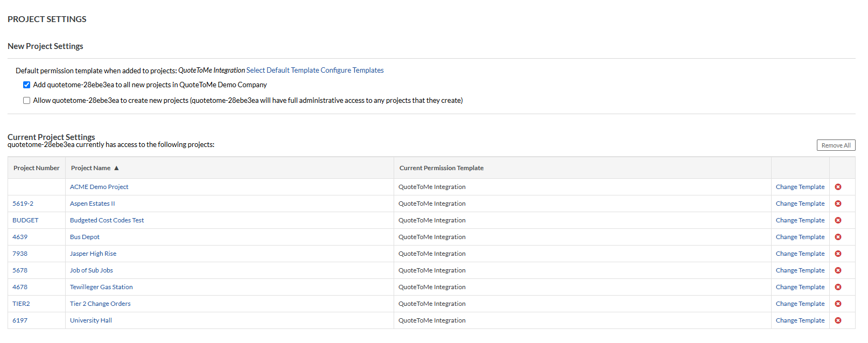The width and height of the screenshot is (868, 343).
Task: Click the Remove All button
Action: tap(836, 145)
